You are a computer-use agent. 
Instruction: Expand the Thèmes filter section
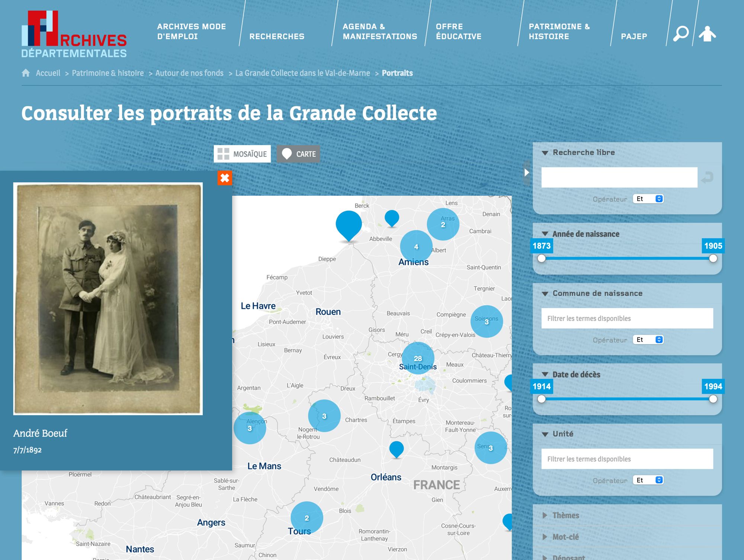tap(565, 515)
